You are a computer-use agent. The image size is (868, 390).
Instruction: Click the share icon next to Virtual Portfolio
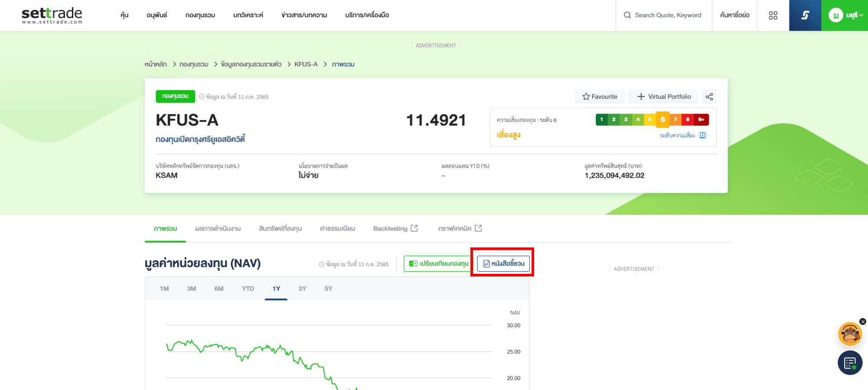709,97
